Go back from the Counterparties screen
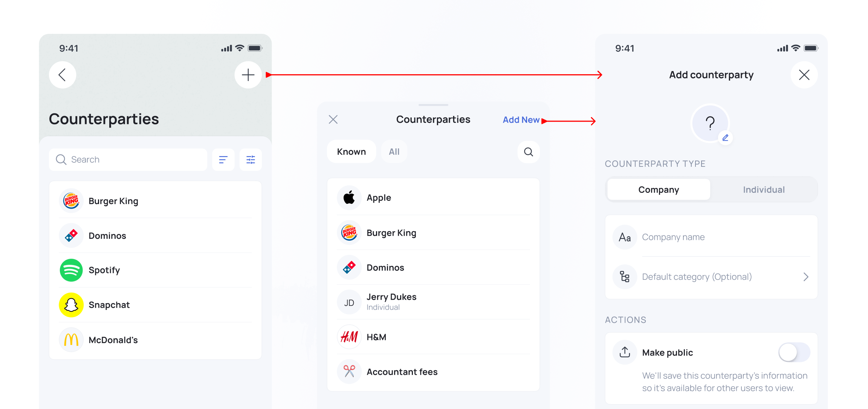 pyautogui.click(x=63, y=75)
